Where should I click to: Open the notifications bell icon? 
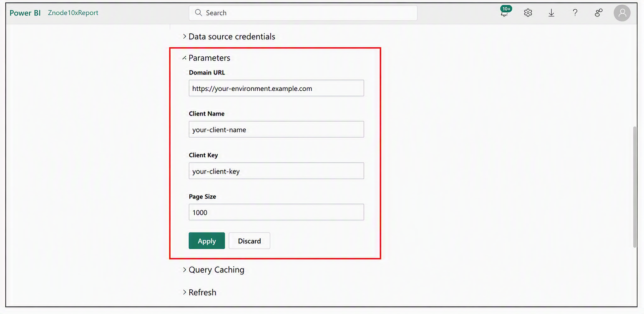coord(505,13)
